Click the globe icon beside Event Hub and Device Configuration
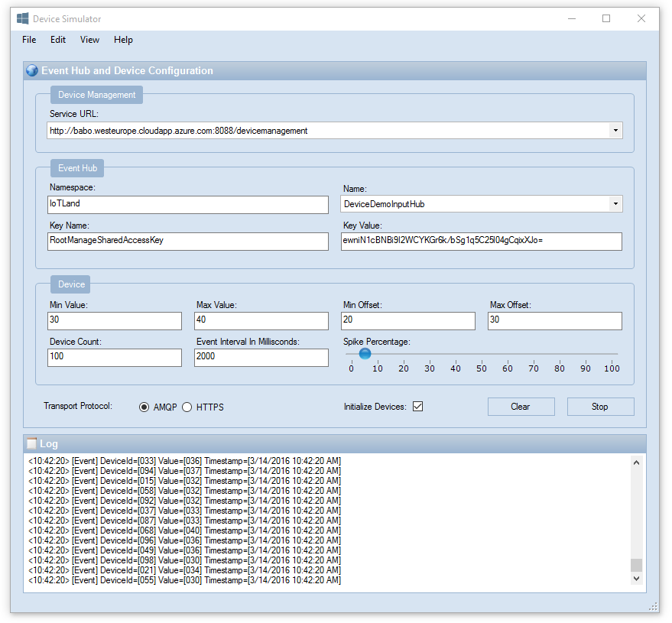 click(31, 70)
